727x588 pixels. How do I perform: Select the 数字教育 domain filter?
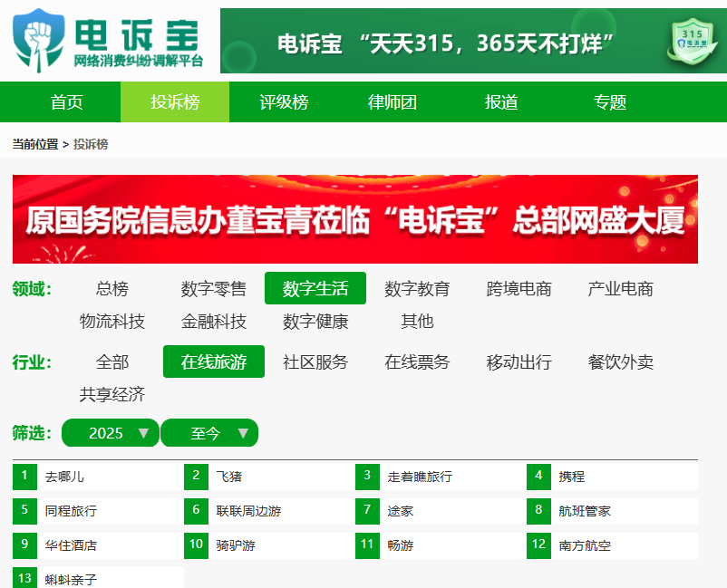tap(417, 288)
